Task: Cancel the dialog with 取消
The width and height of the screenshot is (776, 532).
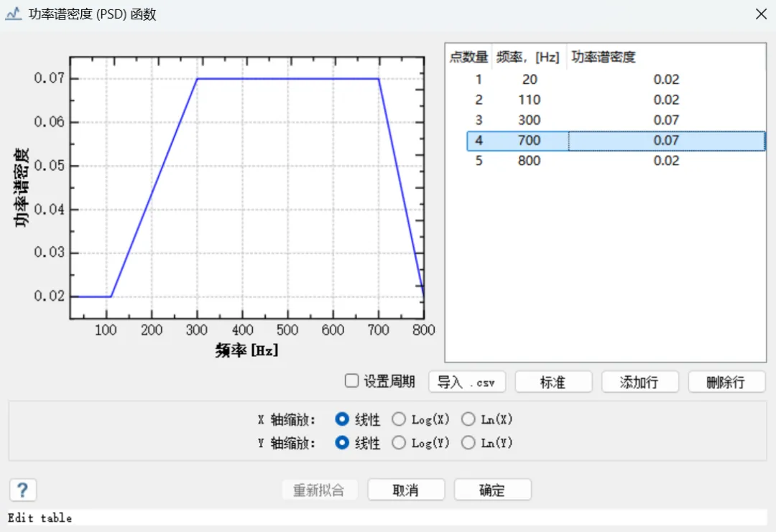Action: 406,490
